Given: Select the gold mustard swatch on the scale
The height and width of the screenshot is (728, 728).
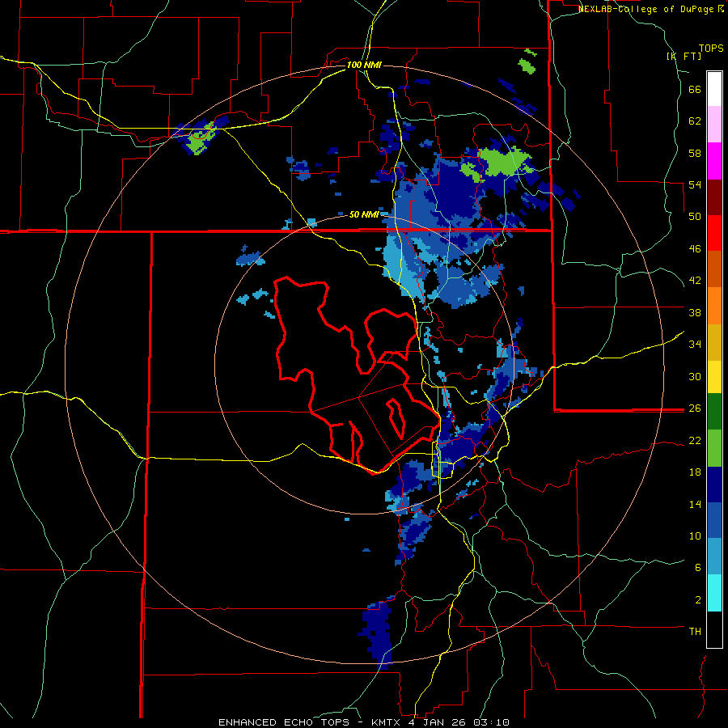Looking at the screenshot, I should tap(714, 342).
